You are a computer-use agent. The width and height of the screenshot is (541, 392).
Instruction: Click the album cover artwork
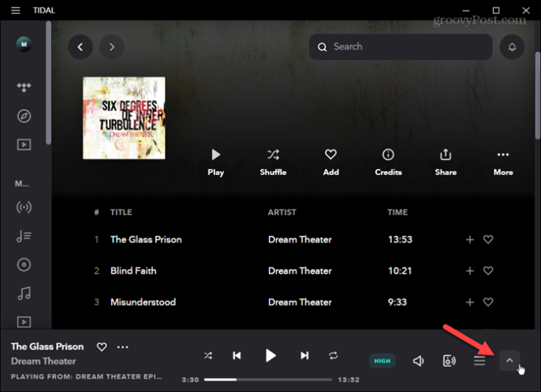point(124,118)
